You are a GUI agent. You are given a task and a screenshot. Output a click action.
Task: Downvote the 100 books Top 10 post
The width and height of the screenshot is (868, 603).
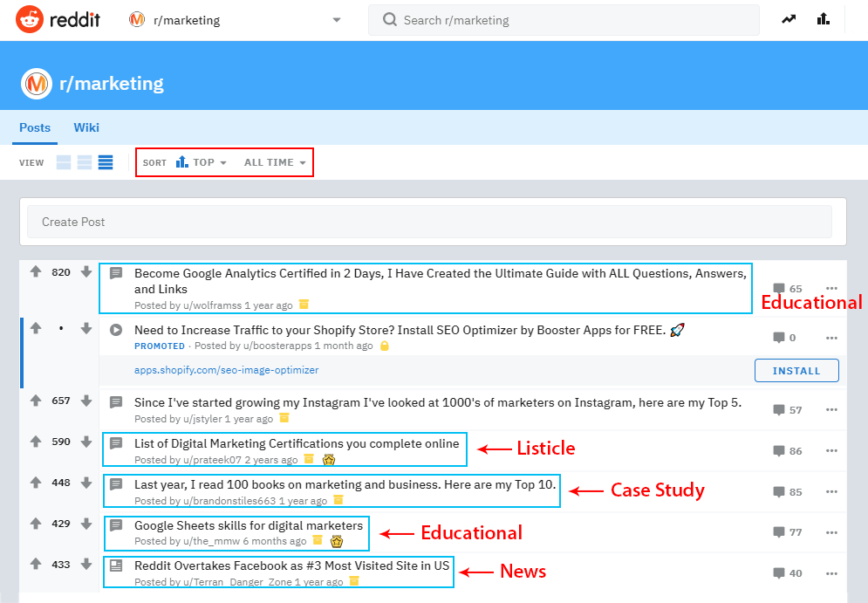(x=85, y=483)
